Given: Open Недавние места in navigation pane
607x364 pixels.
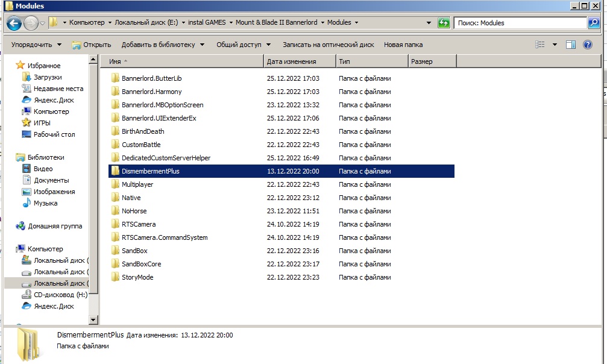Looking at the screenshot, I should pos(58,89).
